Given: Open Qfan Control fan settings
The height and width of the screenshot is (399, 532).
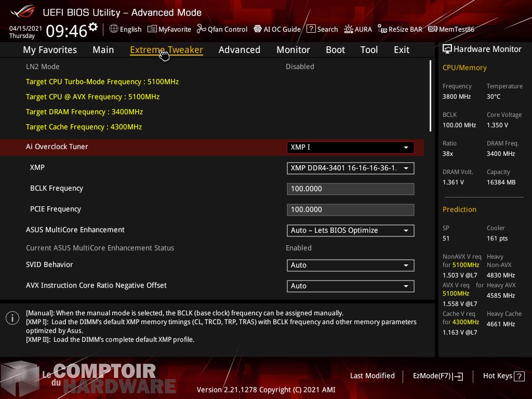Looking at the screenshot, I should (222, 29).
